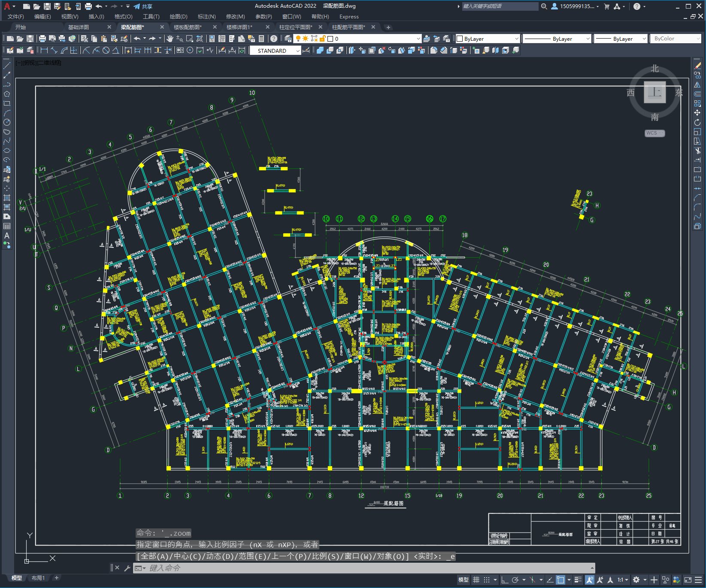706x588 pixels.
Task: Open the ByLayer color swatch selector
Action: click(487, 39)
